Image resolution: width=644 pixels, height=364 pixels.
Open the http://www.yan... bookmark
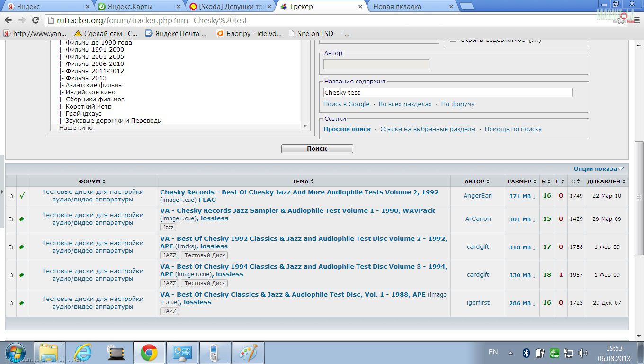coord(35,34)
